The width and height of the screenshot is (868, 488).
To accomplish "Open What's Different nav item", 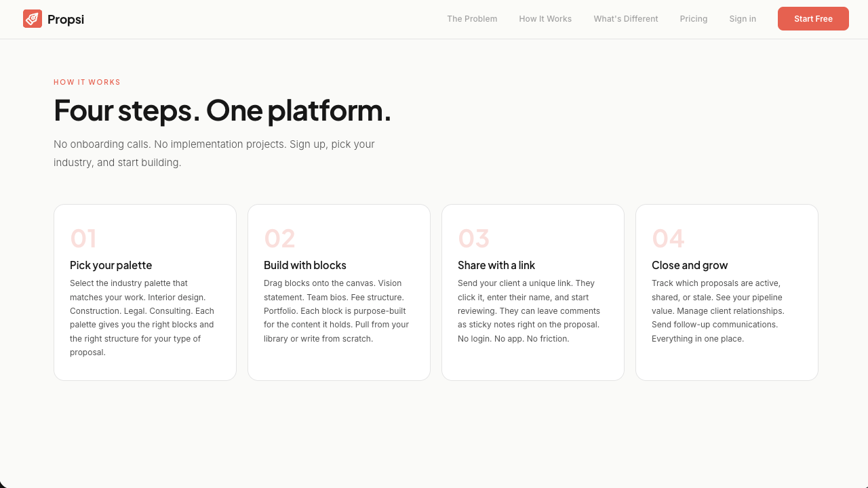I will [x=626, y=19].
